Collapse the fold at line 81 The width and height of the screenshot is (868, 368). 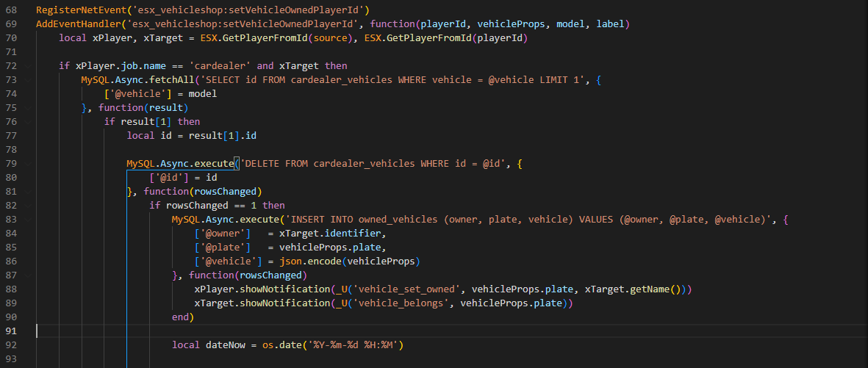point(28,192)
